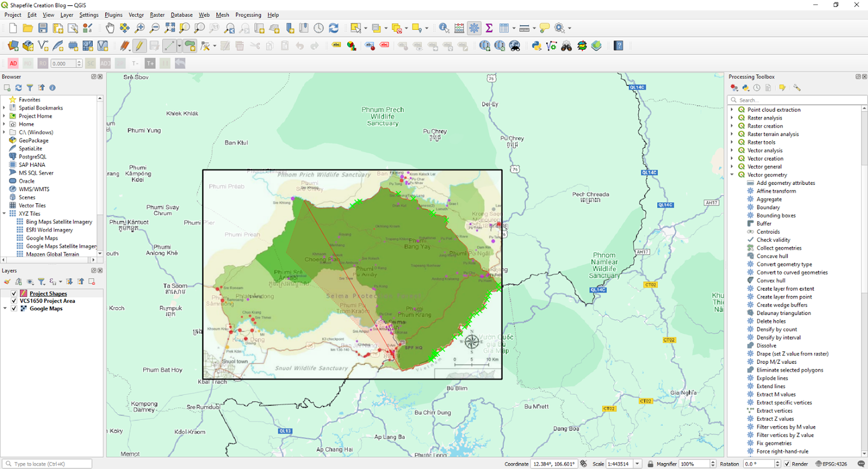868x469 pixels.
Task: Select Fix geometries in toolbox
Action: (x=774, y=443)
